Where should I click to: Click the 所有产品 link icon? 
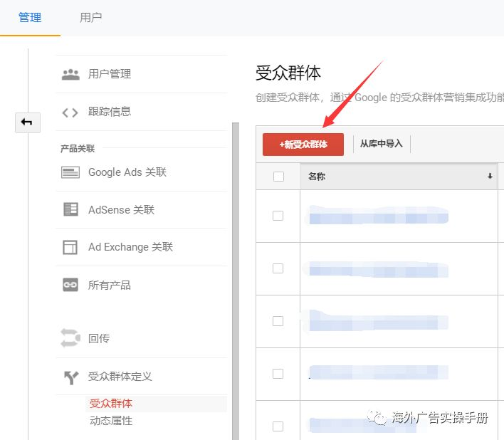70,286
